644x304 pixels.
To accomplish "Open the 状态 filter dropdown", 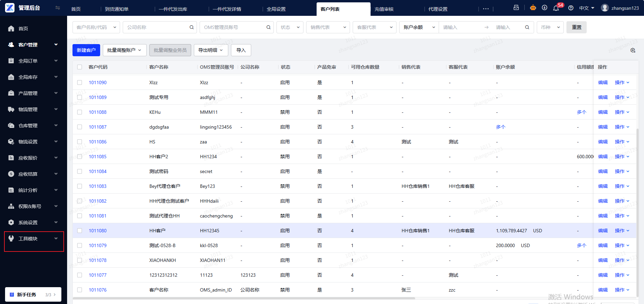I will click(290, 27).
